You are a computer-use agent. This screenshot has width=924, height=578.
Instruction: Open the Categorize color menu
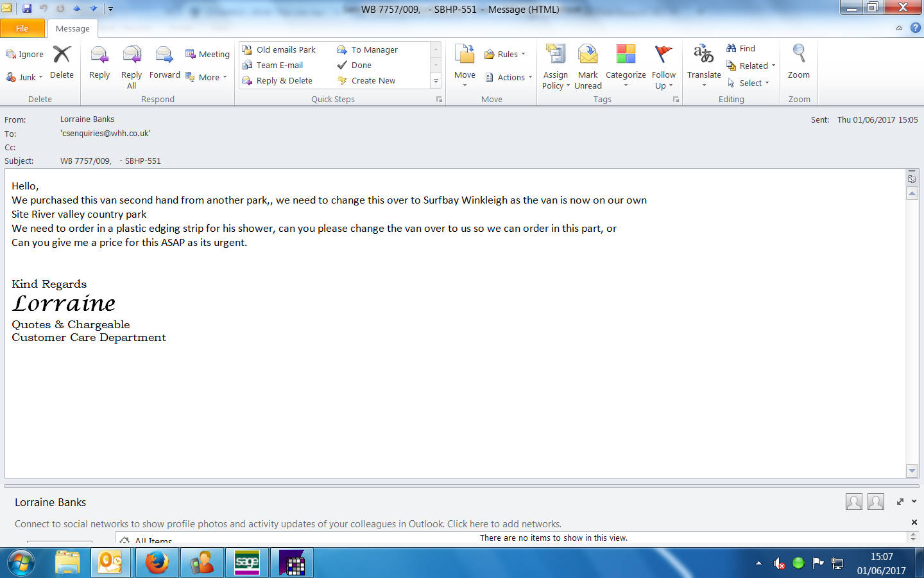[626, 66]
